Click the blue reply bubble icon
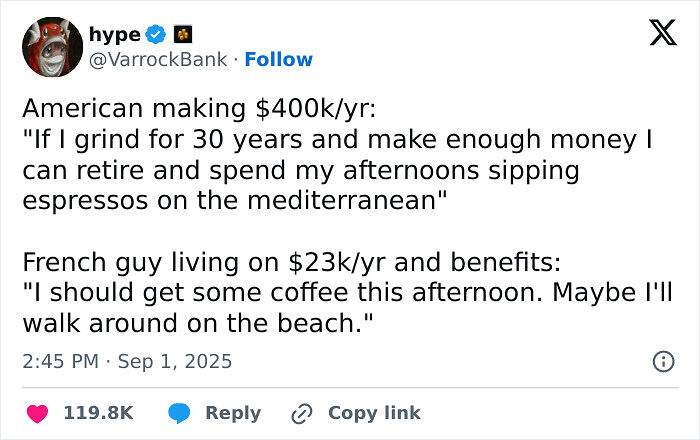The width and height of the screenshot is (700, 440). pos(179,413)
